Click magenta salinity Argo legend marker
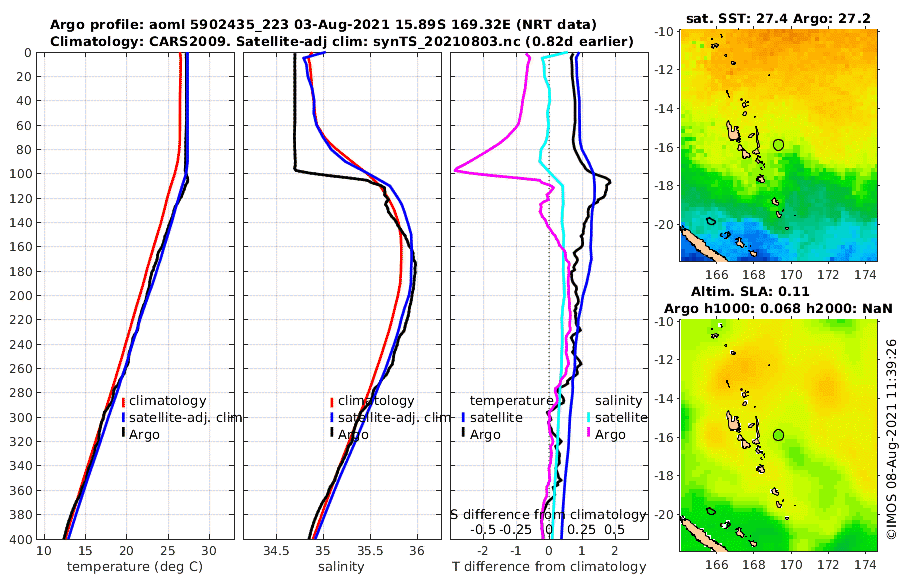Screen dimensions: 900x580 click(x=589, y=434)
